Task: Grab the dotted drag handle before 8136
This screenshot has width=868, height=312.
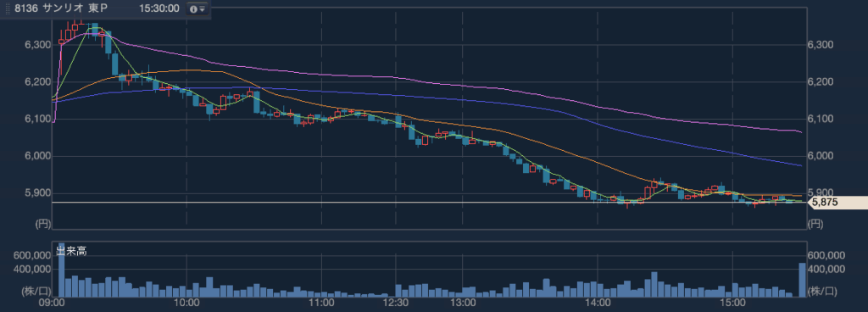Action: click(7, 8)
